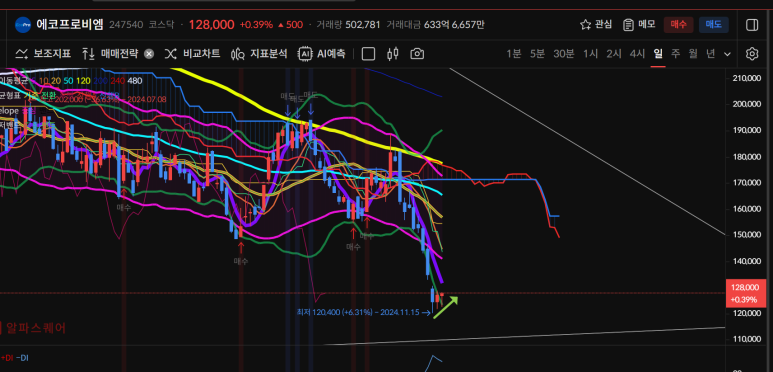Open 비교차트 comparison chart
This screenshot has width=773, height=372.
[192, 54]
